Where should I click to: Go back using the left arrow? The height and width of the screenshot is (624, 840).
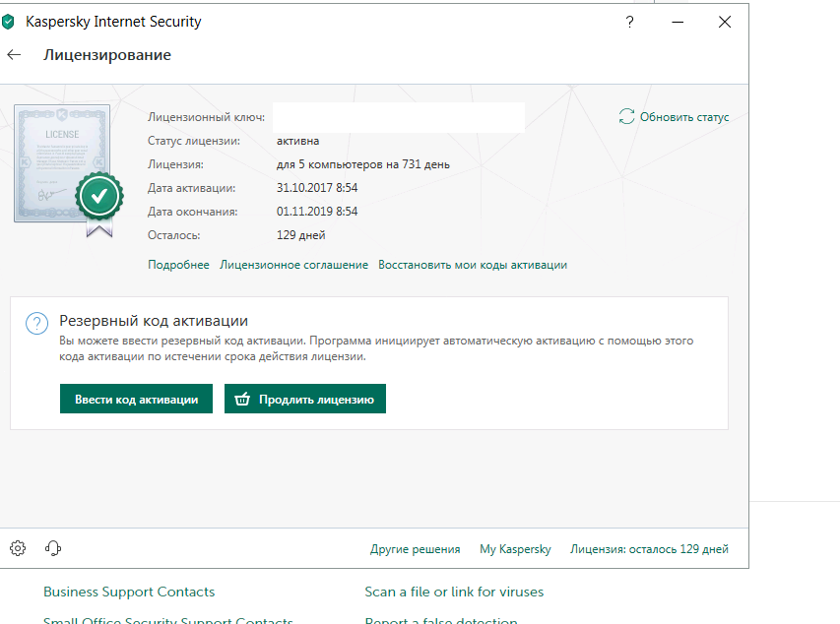[x=14, y=55]
